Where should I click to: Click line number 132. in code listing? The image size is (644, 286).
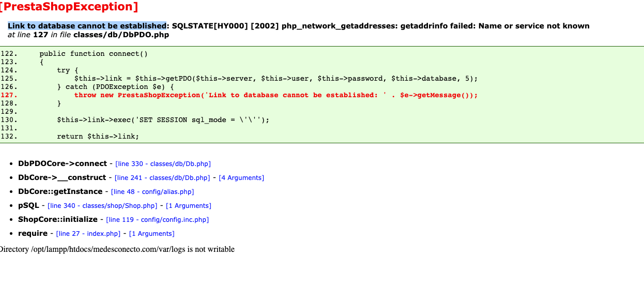pos(9,137)
